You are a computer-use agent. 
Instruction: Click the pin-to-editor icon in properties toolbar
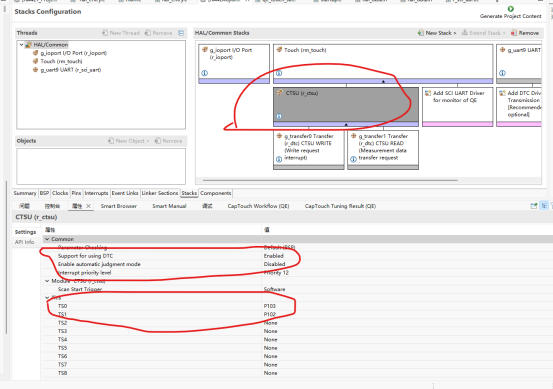coord(534,206)
